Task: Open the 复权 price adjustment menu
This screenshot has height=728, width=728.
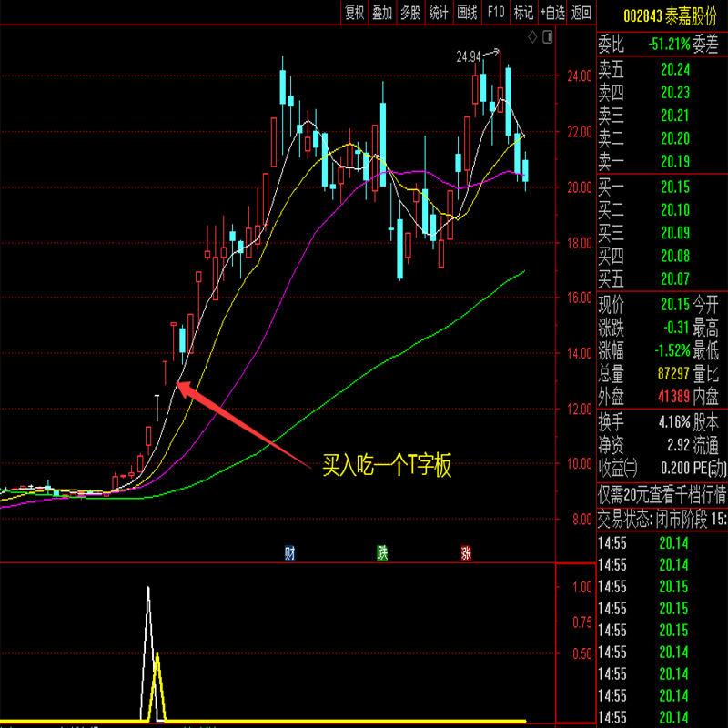Action: point(354,12)
